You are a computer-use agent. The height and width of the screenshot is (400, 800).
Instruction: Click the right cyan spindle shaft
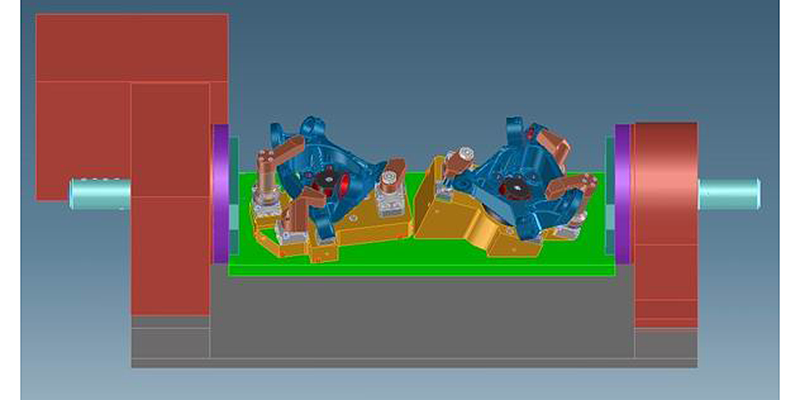click(728, 193)
